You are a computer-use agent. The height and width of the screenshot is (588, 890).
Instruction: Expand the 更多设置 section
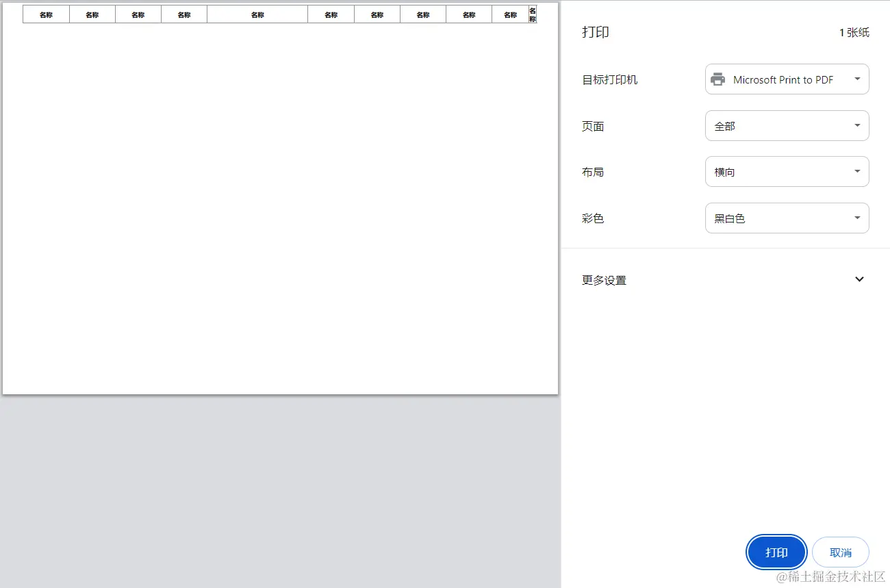(725, 279)
